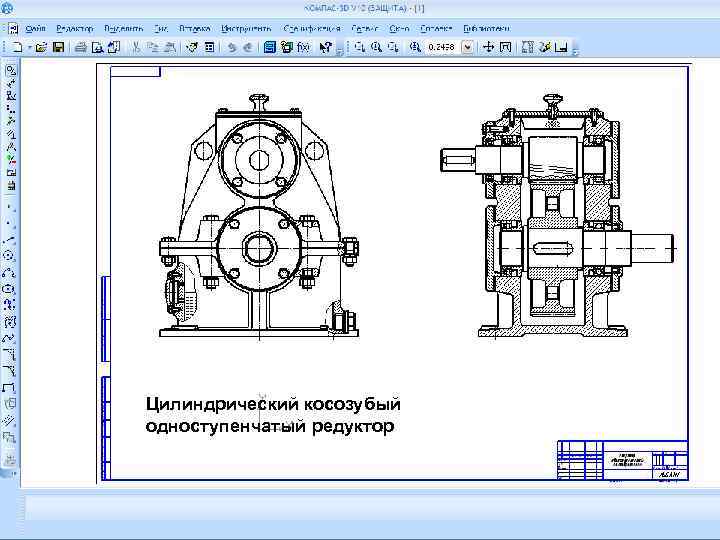Viewport: 720px width, 540px height.
Task: Click the Copy icon
Action: pyautogui.click(x=153, y=47)
